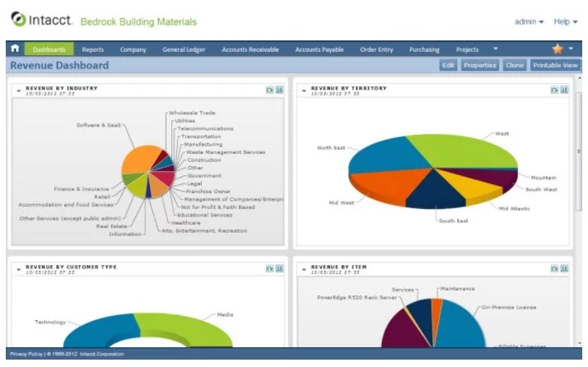
Task: Click the Intacct logo
Action: [41, 20]
